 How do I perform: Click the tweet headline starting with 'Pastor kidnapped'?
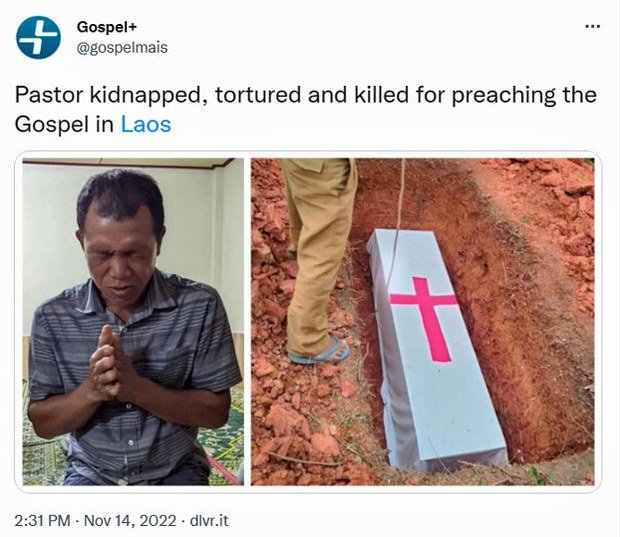(304, 96)
